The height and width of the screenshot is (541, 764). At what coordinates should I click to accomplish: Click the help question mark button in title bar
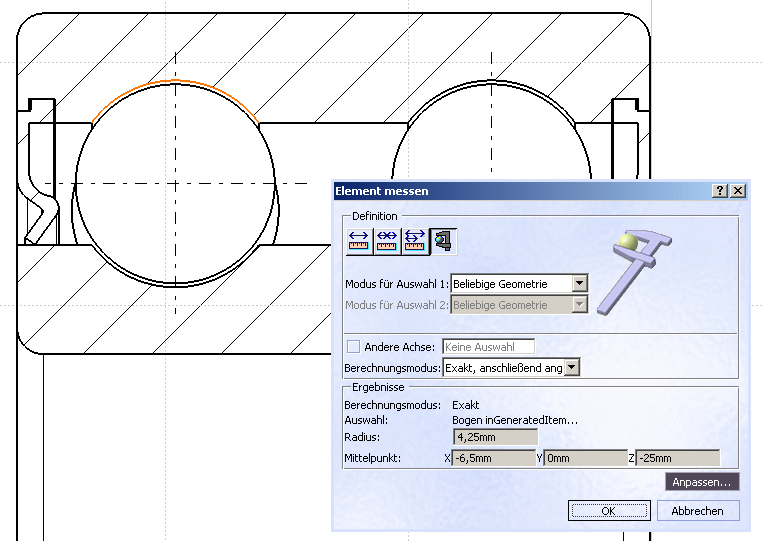[719, 191]
